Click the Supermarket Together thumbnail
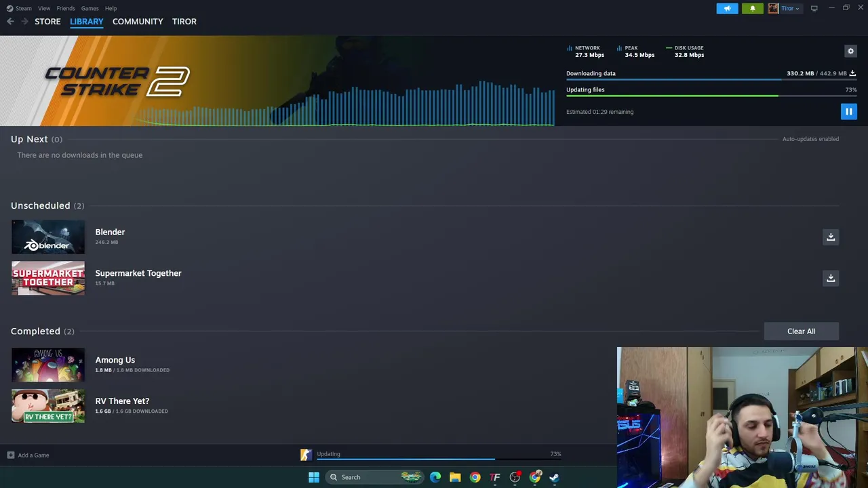The width and height of the screenshot is (868, 488). [x=48, y=278]
